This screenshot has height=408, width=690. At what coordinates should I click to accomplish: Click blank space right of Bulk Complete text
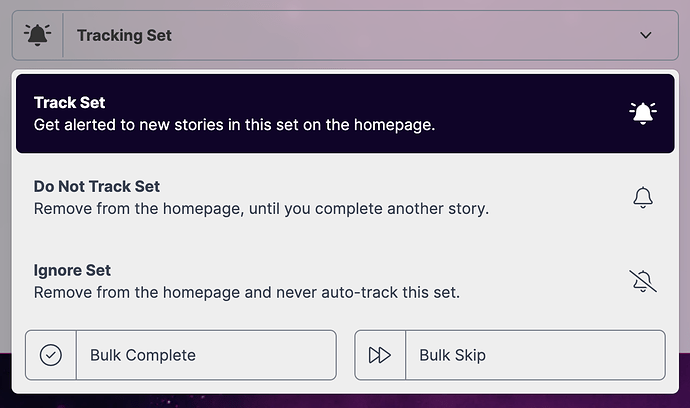point(264,355)
